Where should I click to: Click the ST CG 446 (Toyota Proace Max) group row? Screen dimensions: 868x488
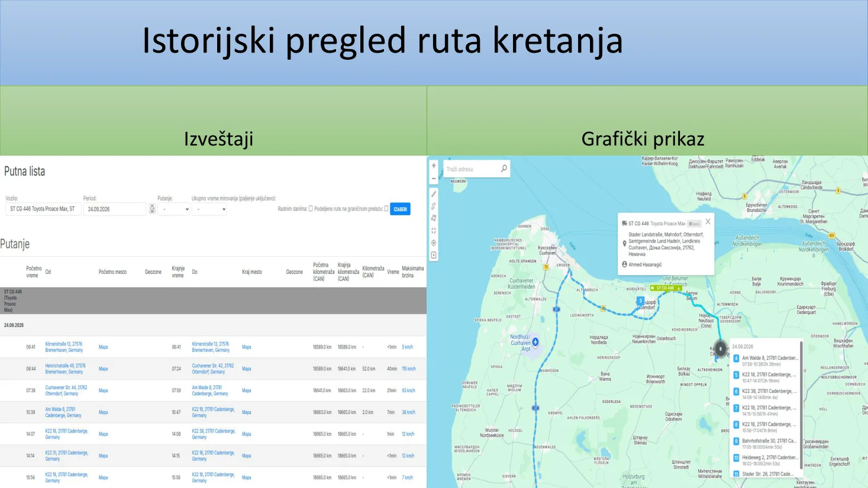pyautogui.click(x=213, y=300)
